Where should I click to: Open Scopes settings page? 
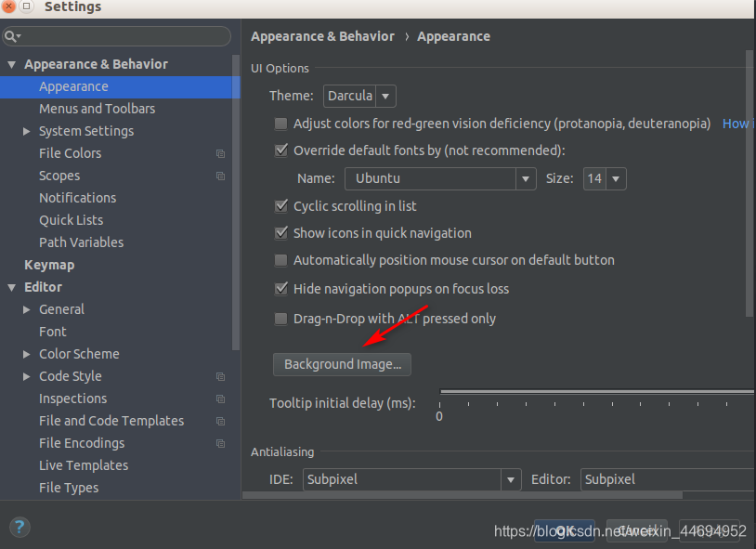59,176
